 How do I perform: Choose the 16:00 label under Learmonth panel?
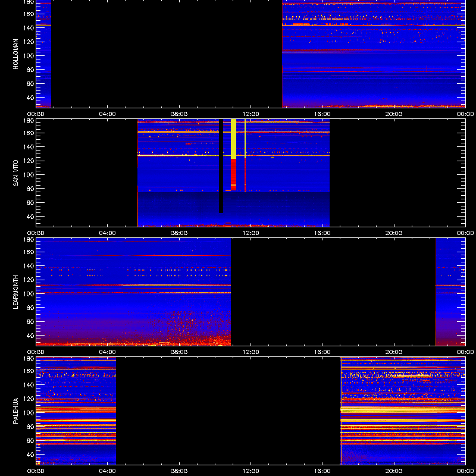322,352
